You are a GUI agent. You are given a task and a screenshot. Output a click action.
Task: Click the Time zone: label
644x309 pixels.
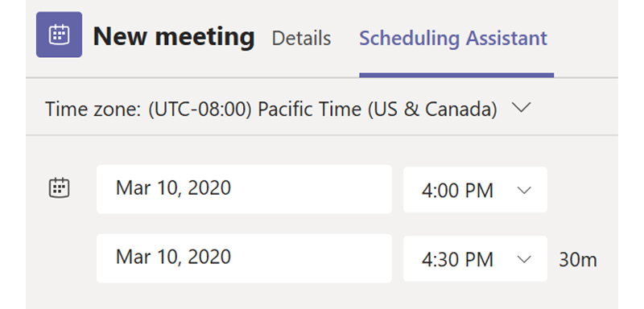pyautogui.click(x=94, y=109)
